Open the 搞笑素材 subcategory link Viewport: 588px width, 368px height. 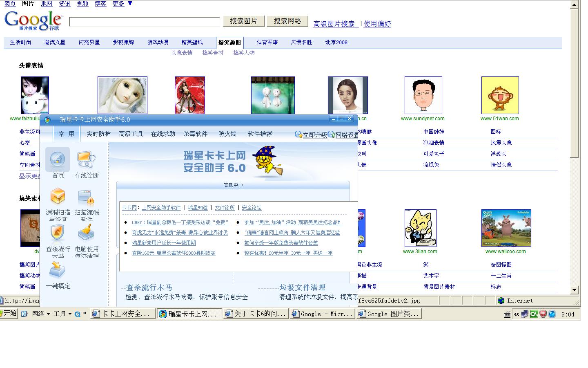pyautogui.click(x=213, y=53)
